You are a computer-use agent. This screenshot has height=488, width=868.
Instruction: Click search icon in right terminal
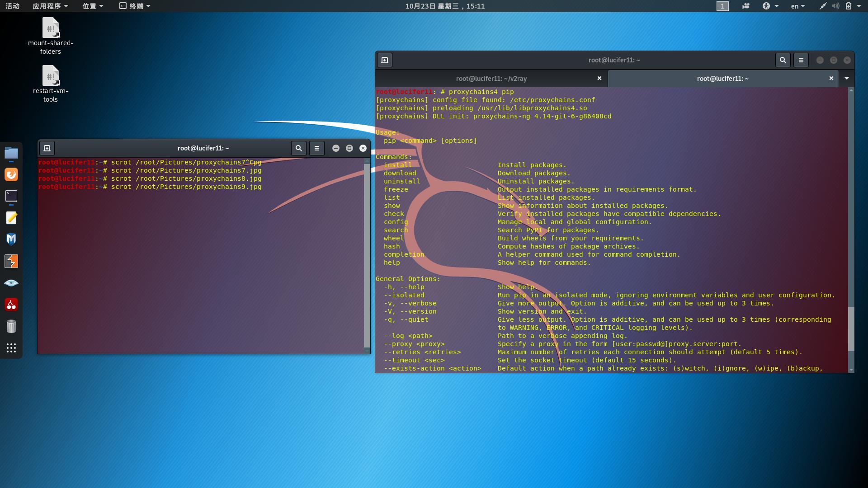point(783,60)
